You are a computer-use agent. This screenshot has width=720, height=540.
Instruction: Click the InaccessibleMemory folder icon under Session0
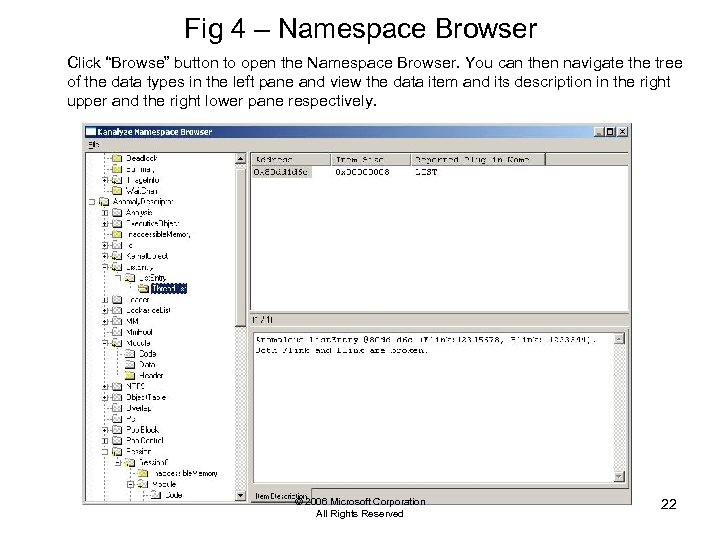click(144, 473)
